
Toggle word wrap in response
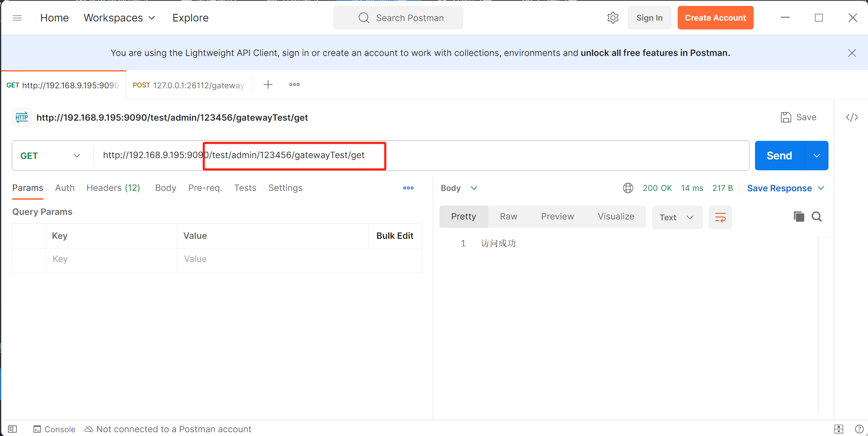pos(720,217)
